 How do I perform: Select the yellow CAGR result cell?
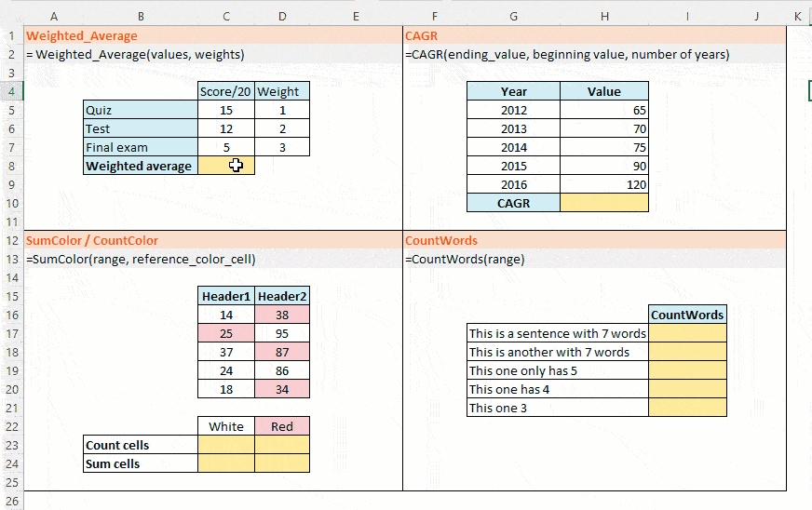(604, 203)
